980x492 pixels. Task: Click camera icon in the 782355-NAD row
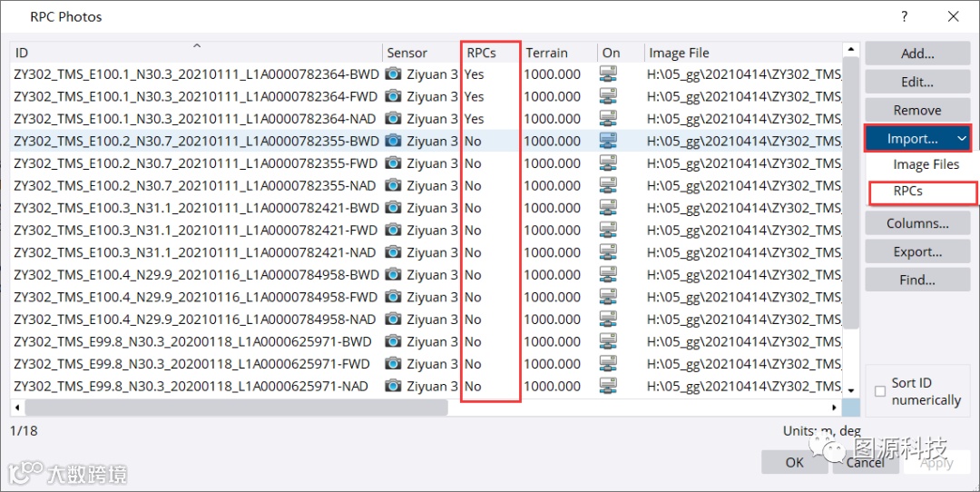click(393, 186)
